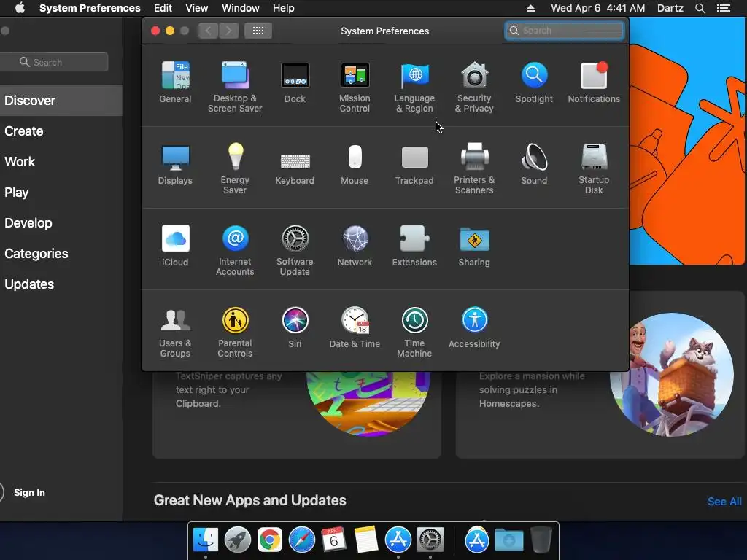This screenshot has height=560, width=747.
Task: Select Work in App Store sidebar
Action: (61, 161)
